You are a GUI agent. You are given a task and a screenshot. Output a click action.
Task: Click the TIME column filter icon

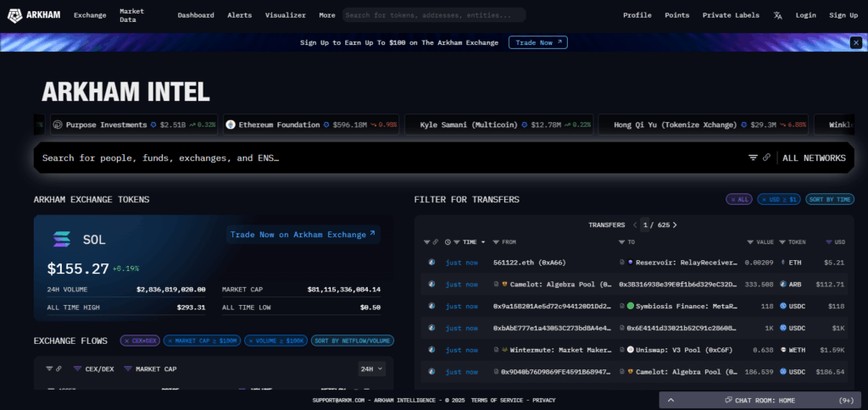(458, 242)
